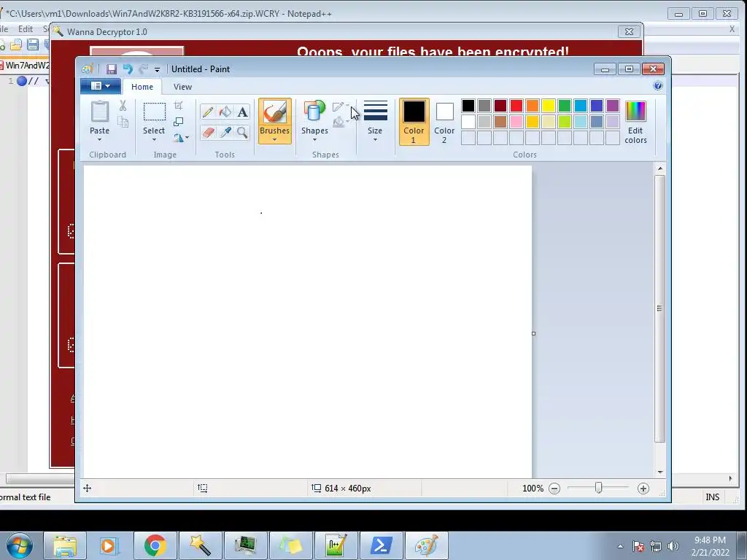Pick the red color swatch

pos(516,106)
